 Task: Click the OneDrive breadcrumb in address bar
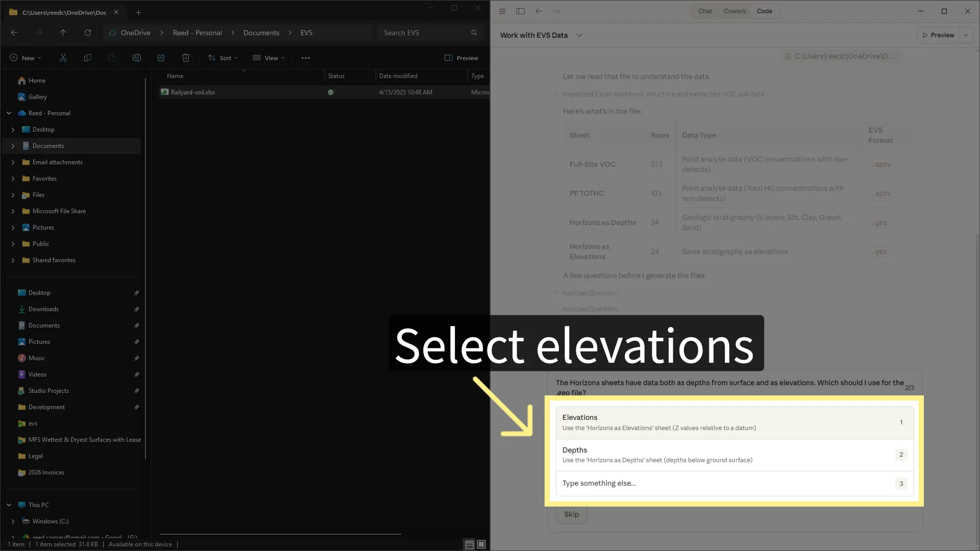[135, 33]
